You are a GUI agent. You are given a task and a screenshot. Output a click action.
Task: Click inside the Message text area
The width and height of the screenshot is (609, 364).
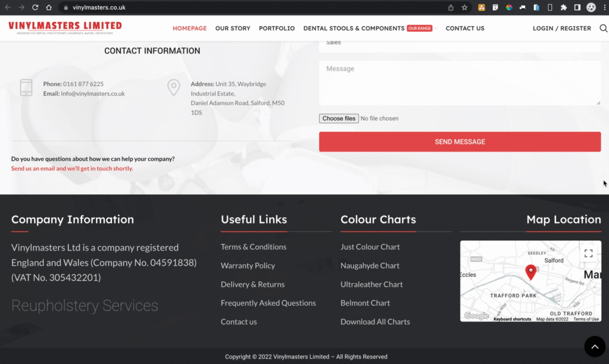tap(460, 83)
